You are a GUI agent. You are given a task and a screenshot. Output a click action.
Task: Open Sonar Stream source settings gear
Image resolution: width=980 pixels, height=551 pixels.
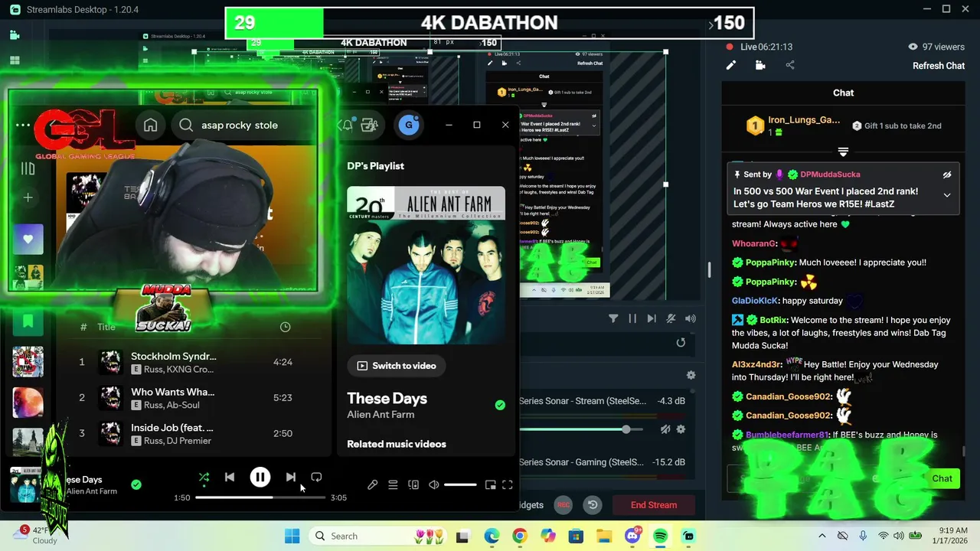coord(681,429)
